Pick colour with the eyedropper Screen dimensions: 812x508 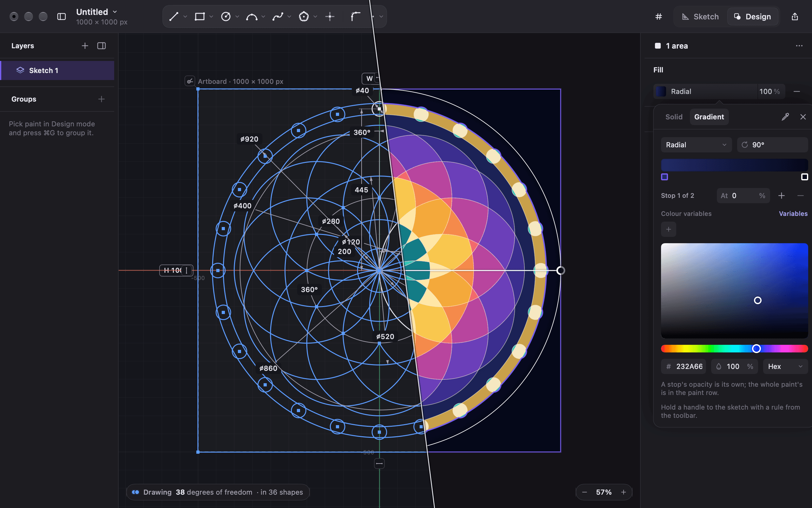785,117
